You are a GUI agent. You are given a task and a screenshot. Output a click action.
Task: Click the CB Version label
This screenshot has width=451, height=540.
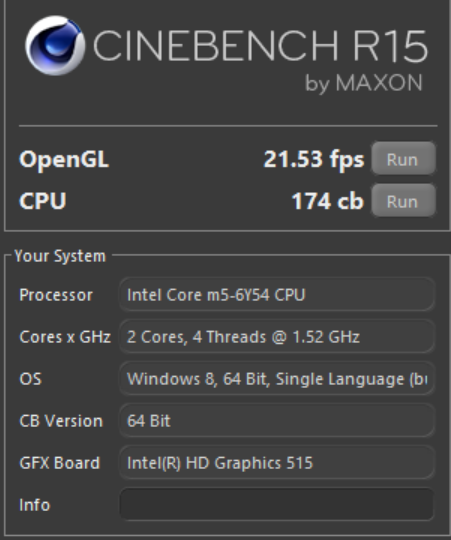61,421
